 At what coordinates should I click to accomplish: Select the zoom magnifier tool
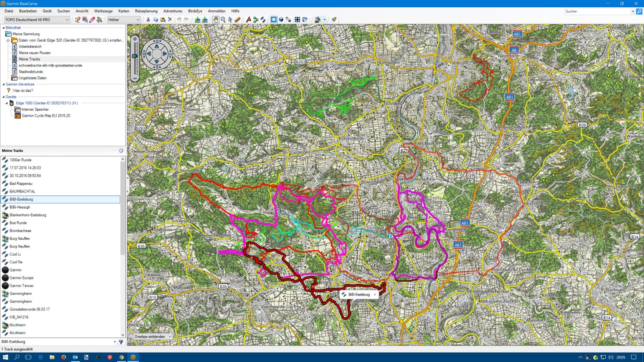click(223, 20)
